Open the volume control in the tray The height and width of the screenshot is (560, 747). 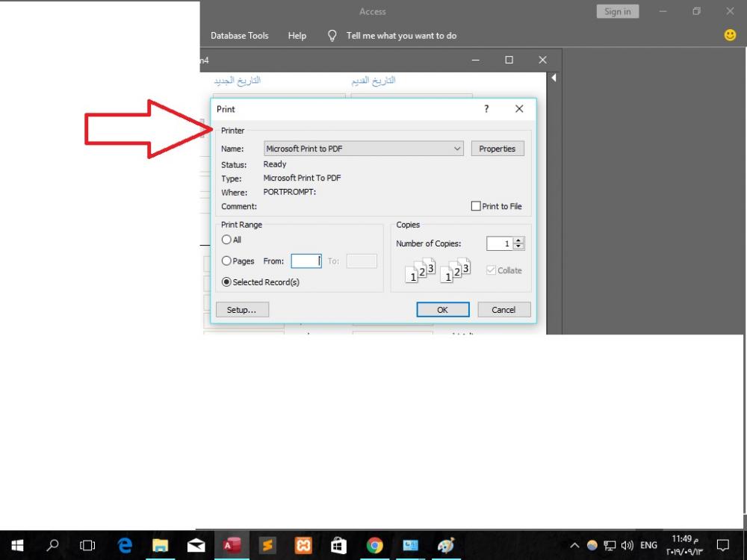[x=627, y=545]
